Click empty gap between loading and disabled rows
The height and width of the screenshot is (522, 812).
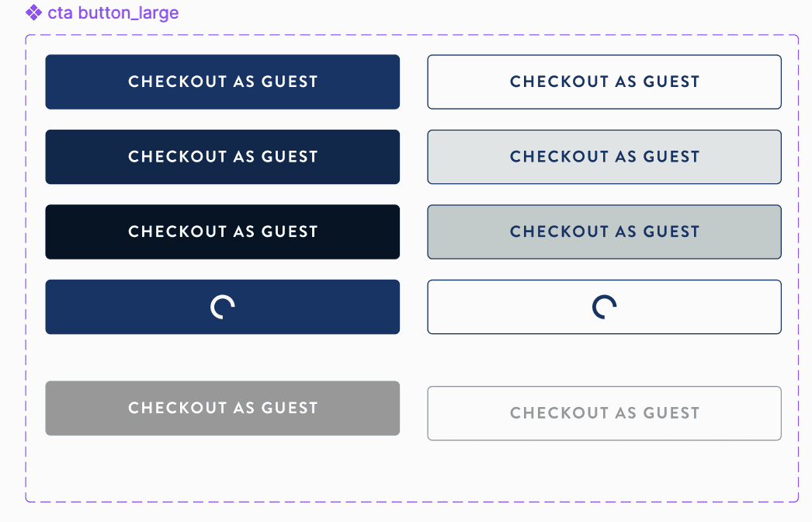pos(411,357)
